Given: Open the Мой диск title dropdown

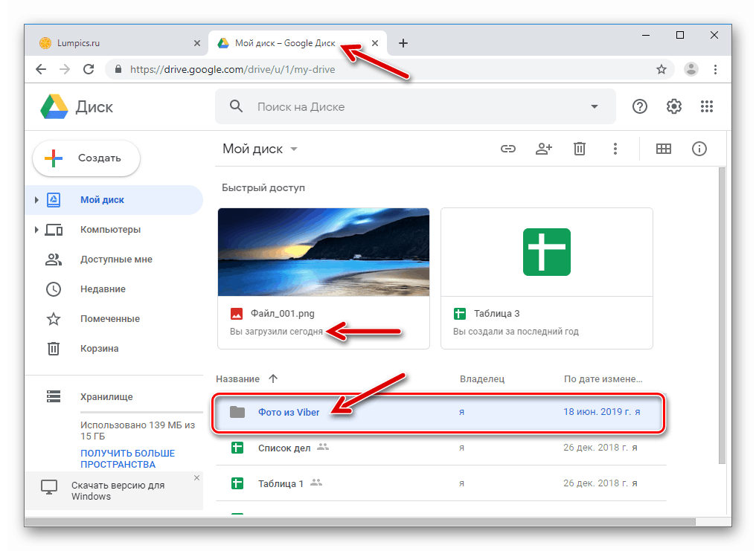Looking at the screenshot, I should [294, 149].
